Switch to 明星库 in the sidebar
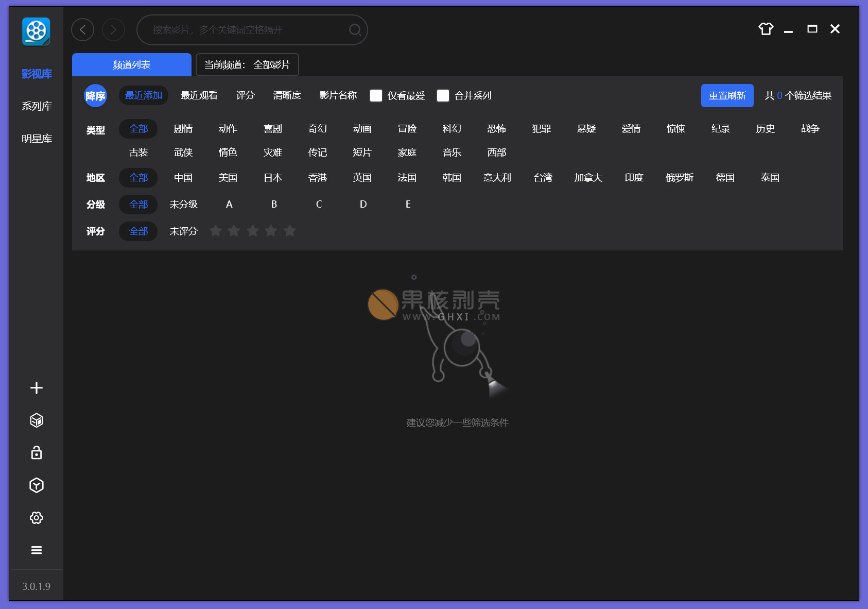 (37, 139)
